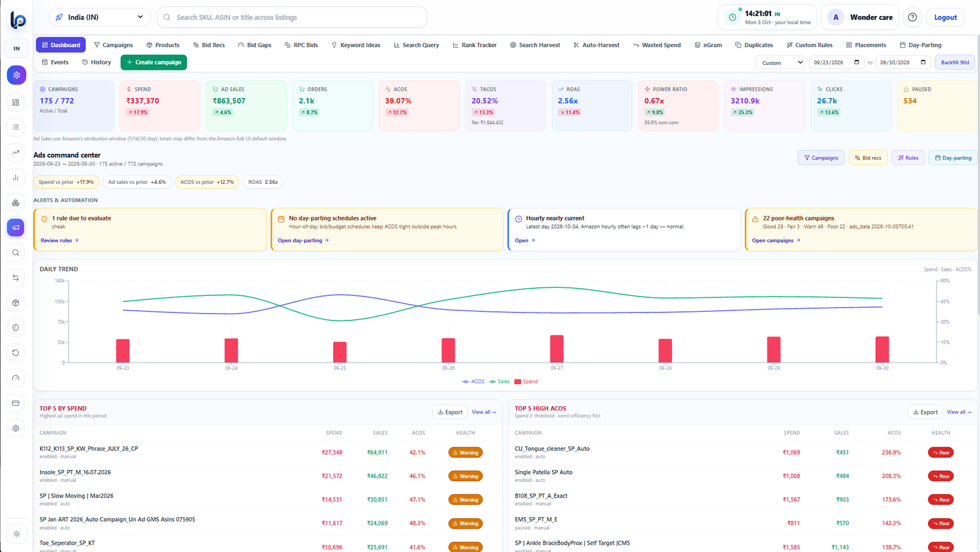Open the help question mark icon
Viewport: 980px width, 552px height.
(912, 17)
